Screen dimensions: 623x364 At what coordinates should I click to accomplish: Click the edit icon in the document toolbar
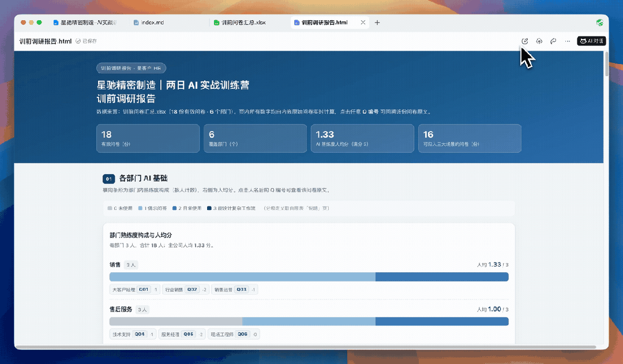tap(524, 41)
